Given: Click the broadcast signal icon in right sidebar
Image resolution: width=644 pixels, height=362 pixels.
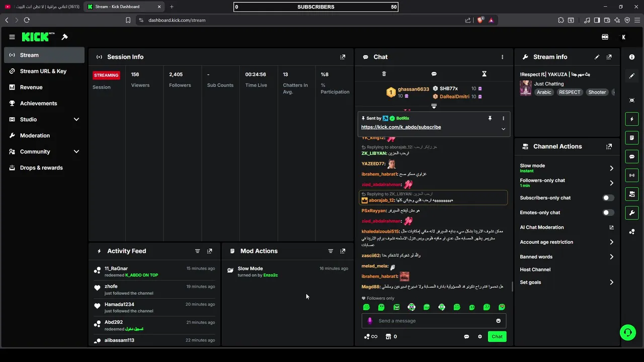Looking at the screenshot, I should 632,175.
